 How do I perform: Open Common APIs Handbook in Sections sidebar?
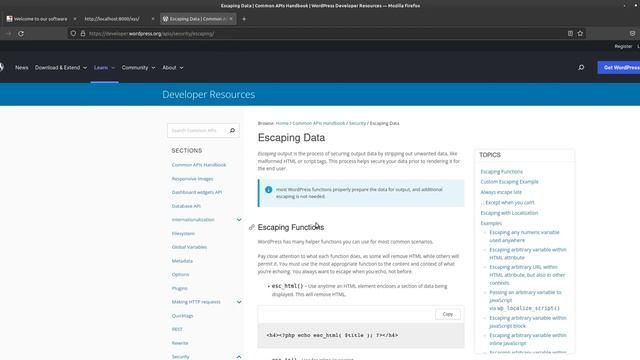tap(199, 165)
